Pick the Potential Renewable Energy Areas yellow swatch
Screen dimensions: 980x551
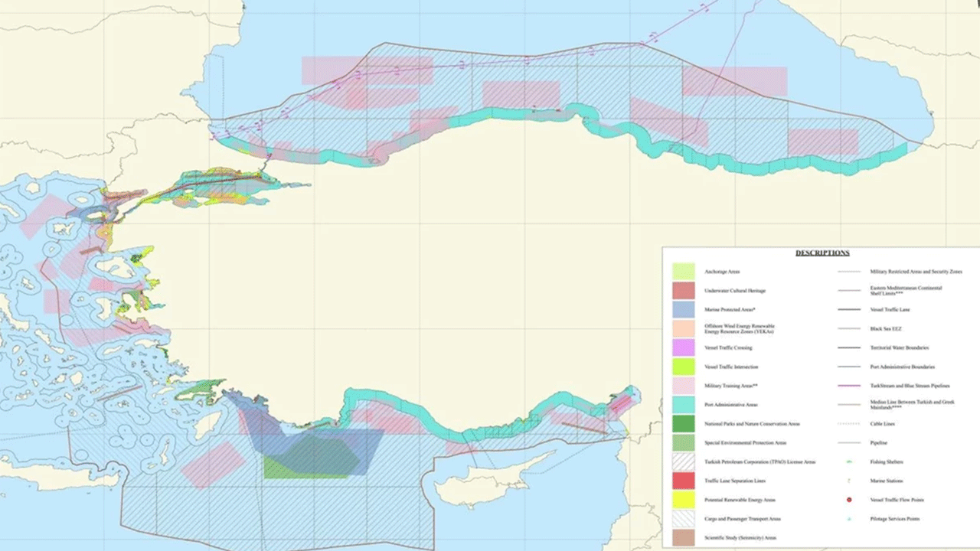coord(683,500)
